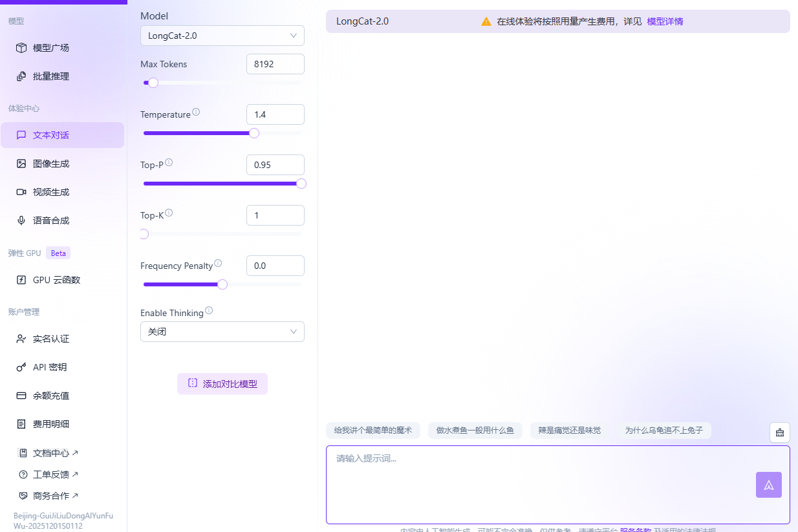
Task: Choose prompt 辣是痛觉还是味觉
Action: point(569,431)
